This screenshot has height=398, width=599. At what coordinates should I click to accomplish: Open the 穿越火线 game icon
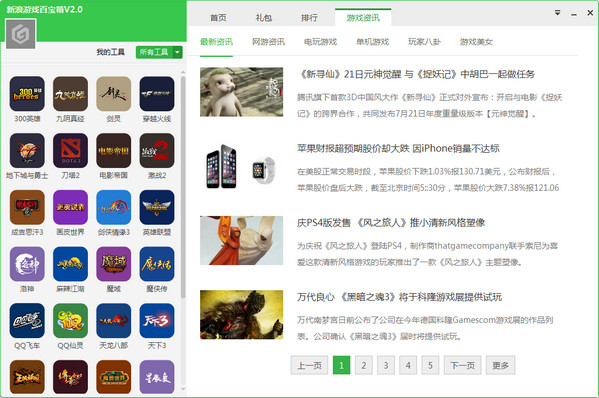pos(157,94)
